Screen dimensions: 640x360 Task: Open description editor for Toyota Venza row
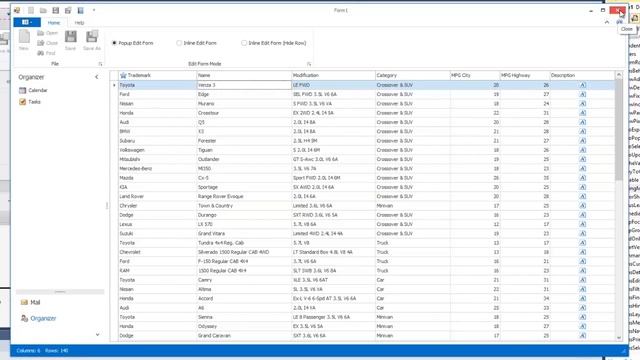point(582,85)
